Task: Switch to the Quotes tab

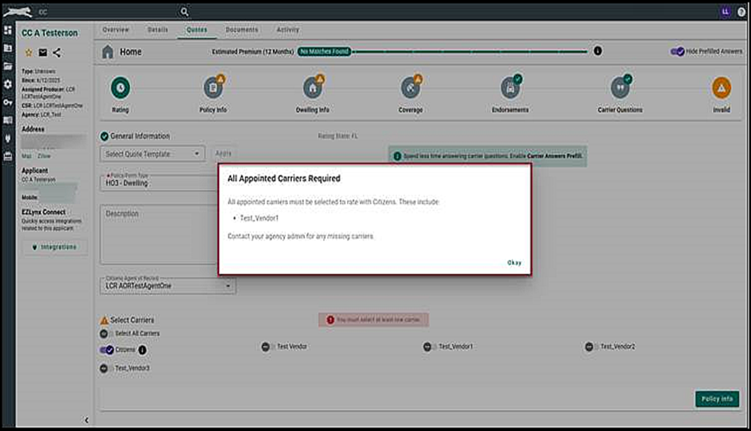Action: pyautogui.click(x=197, y=30)
